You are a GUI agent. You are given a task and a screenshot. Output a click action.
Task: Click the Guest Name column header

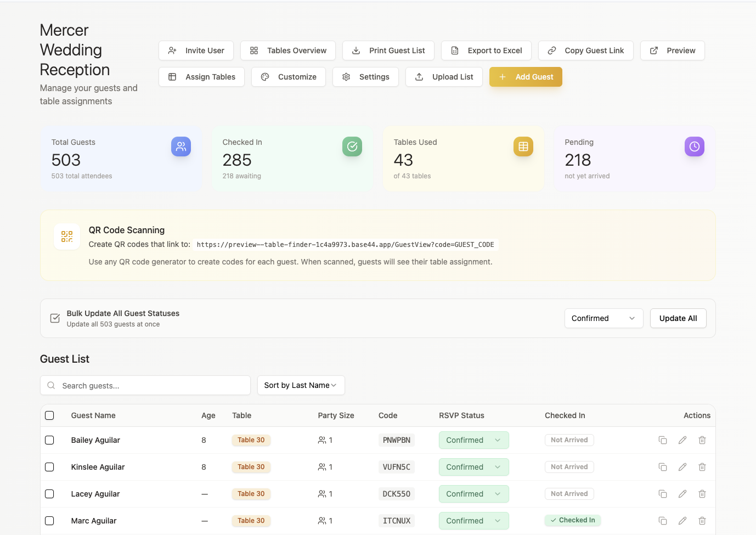93,415
